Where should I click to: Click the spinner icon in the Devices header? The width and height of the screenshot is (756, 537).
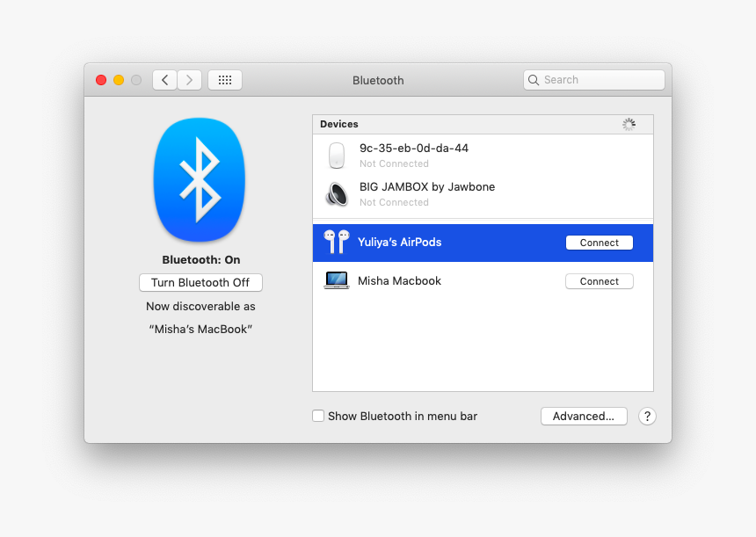[629, 124]
